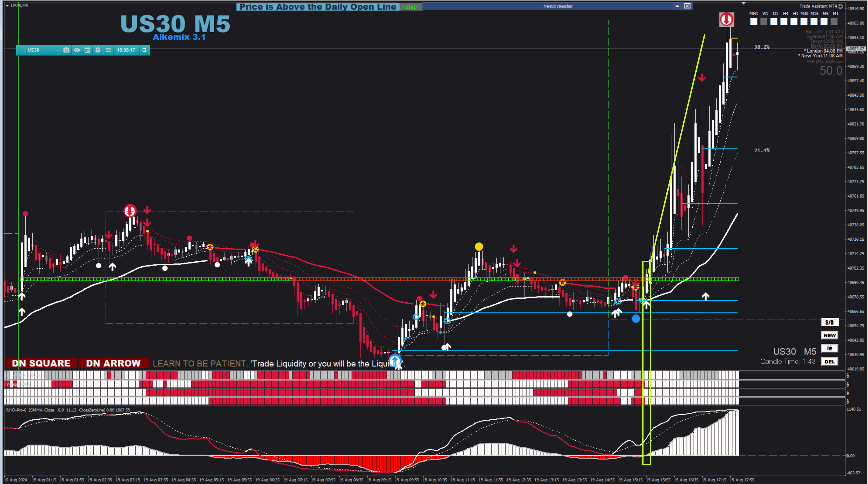Open the hamburger list icon in toolbar
The image size is (868, 484).
pyautogui.click(x=108, y=50)
